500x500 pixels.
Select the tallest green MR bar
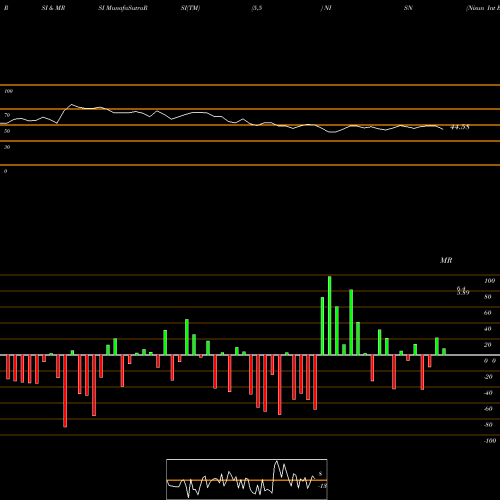tap(330, 316)
